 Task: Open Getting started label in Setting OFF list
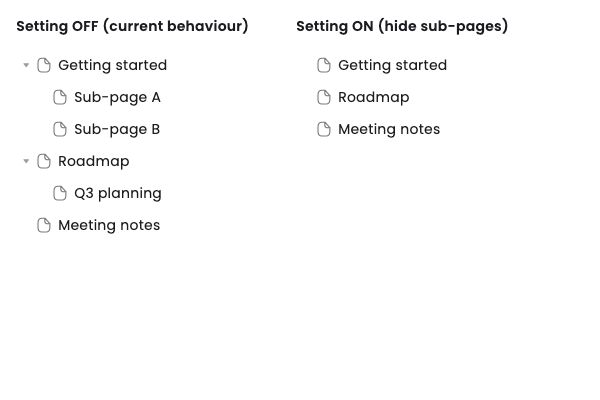(x=112, y=65)
